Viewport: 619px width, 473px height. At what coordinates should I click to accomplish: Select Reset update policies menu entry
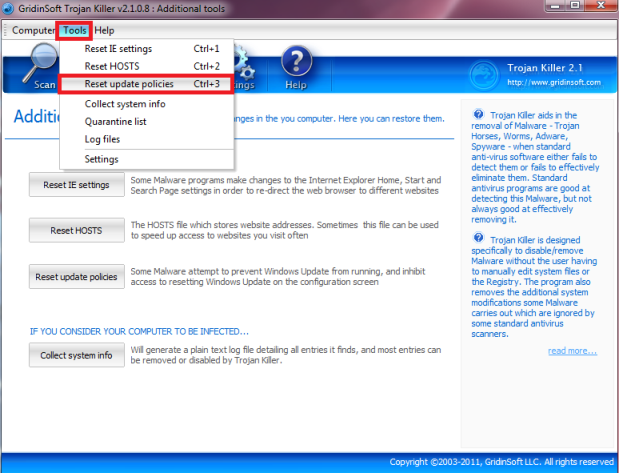146,84
